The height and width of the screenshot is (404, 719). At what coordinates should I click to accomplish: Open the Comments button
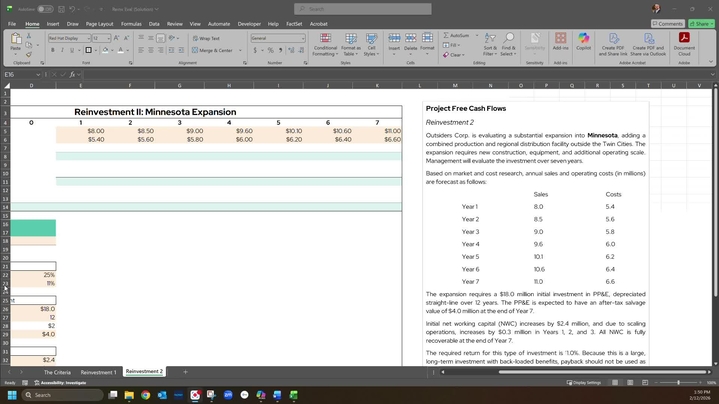tap(668, 23)
